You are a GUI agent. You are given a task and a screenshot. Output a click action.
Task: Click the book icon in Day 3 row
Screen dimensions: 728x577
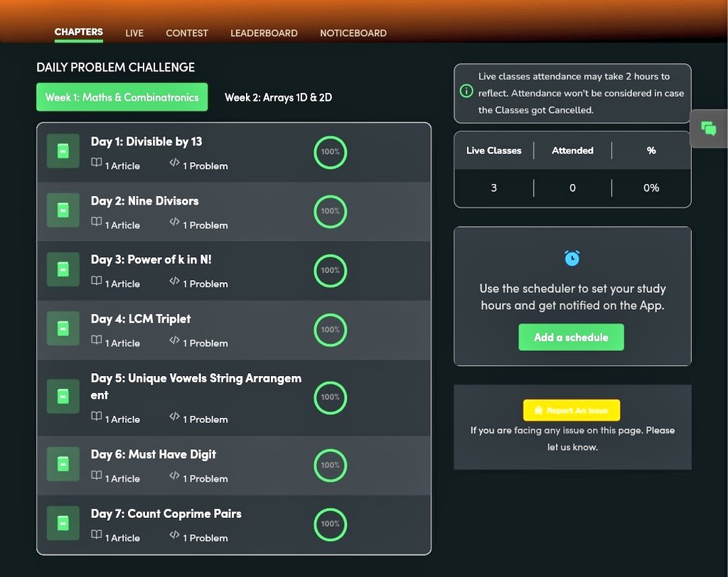point(97,281)
